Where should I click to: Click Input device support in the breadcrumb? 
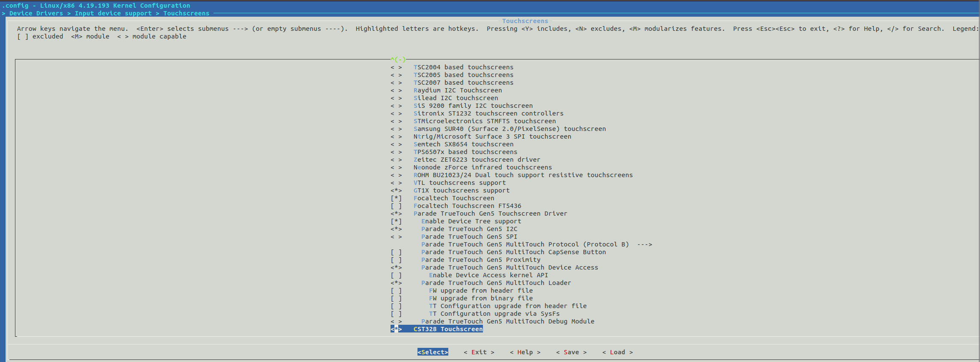pyautogui.click(x=113, y=13)
